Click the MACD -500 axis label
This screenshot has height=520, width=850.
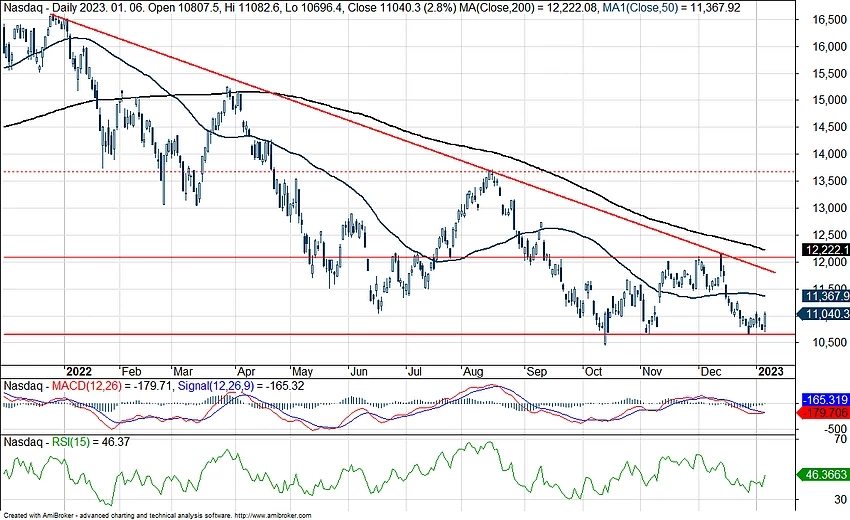835,429
